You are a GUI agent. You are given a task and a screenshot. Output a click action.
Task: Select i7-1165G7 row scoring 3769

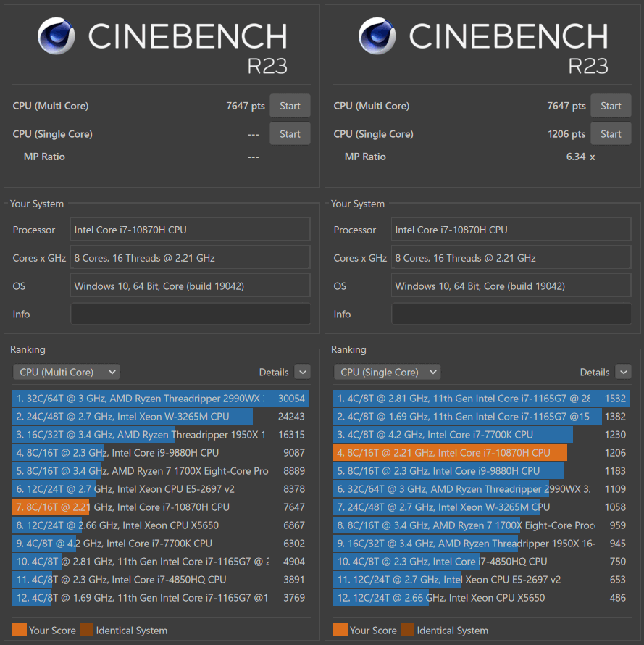tap(161, 597)
